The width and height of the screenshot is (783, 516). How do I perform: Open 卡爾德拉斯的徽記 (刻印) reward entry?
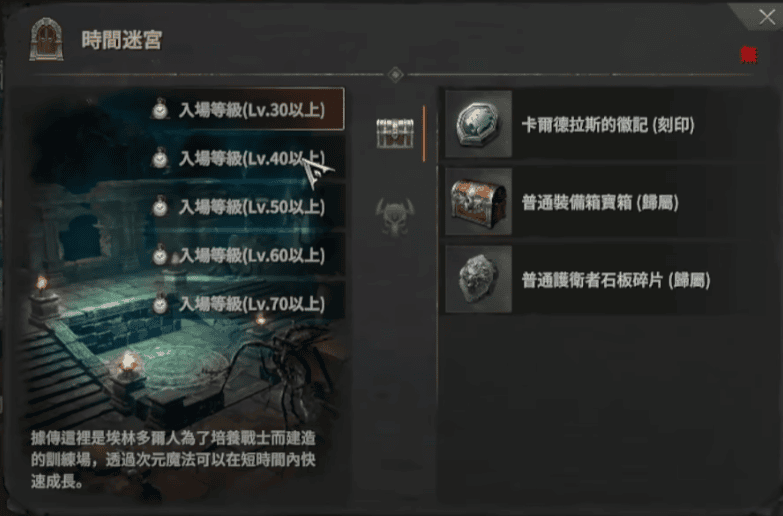point(589,124)
